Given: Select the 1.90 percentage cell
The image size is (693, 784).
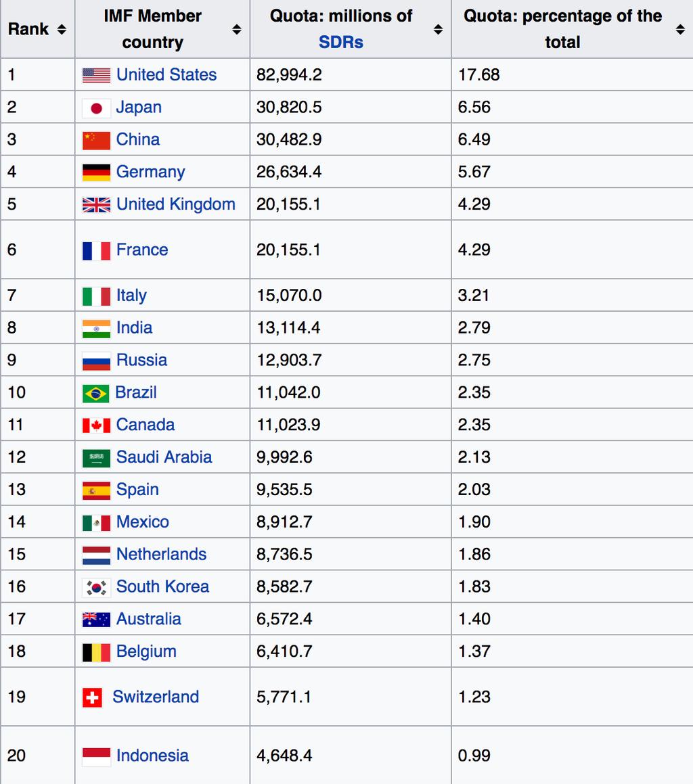Looking at the screenshot, I should (572, 522).
